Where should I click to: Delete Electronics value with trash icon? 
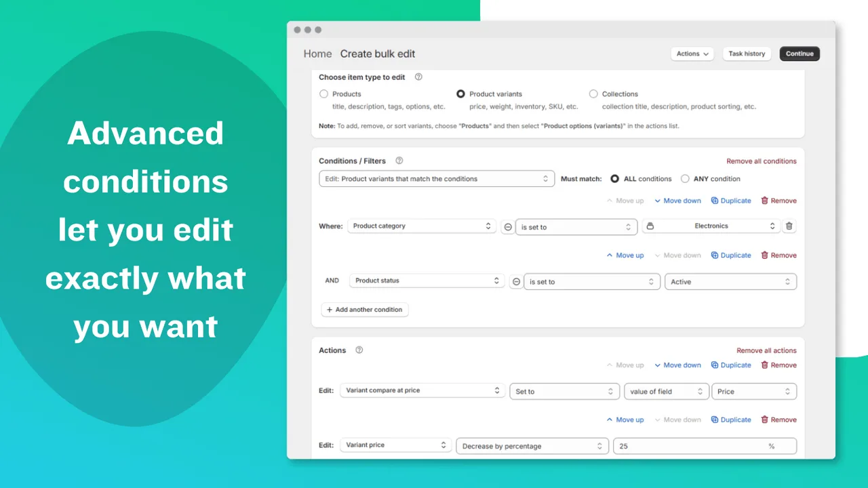789,226
